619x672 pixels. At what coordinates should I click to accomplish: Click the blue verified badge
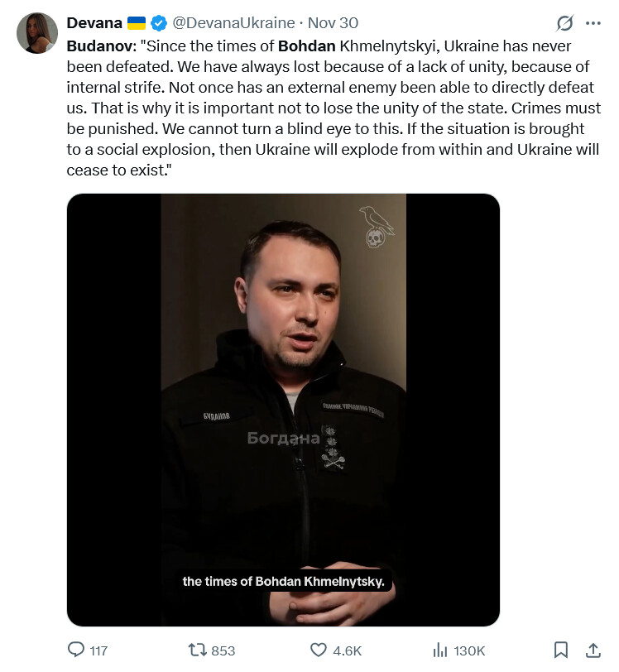coord(159,23)
